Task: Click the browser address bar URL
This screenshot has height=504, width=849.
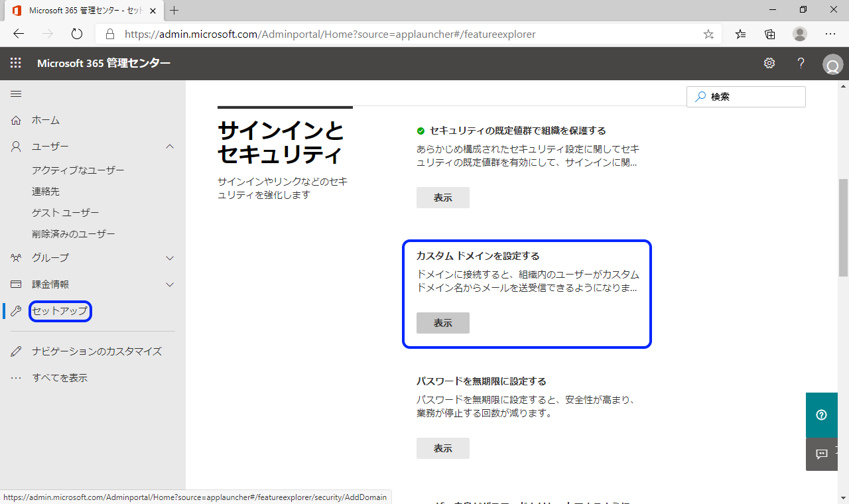Action: point(330,34)
